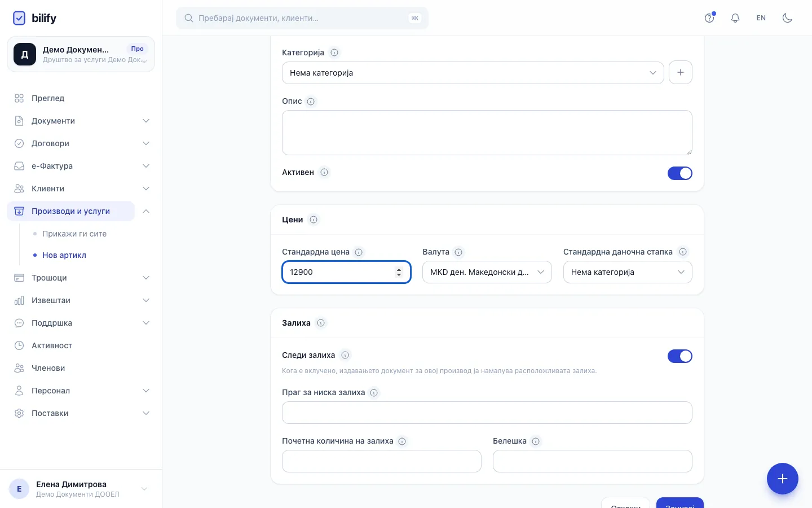Screen dimensions: 812x508
Task: Toggle the Следи залиха switch
Action: (x=680, y=356)
